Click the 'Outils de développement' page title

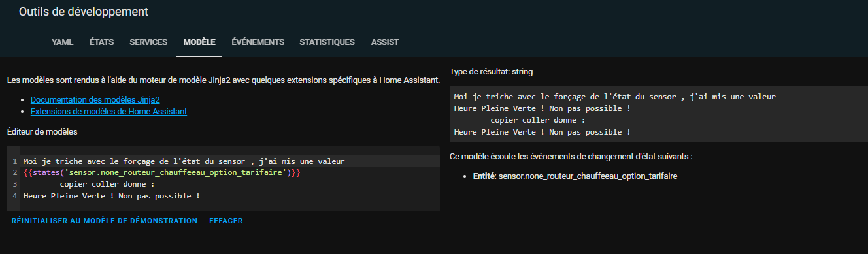coord(84,12)
